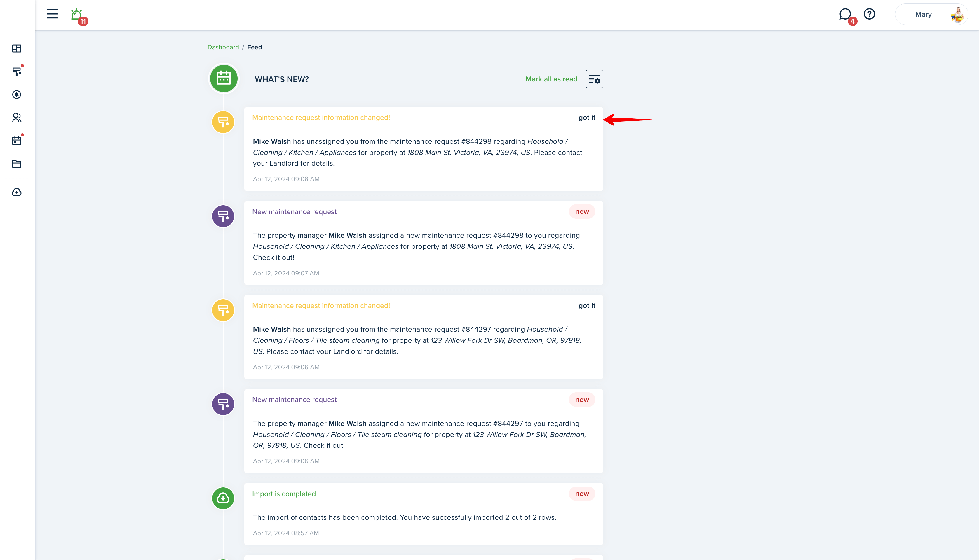Open 'New maintenance request' title for #844297

pos(294,400)
